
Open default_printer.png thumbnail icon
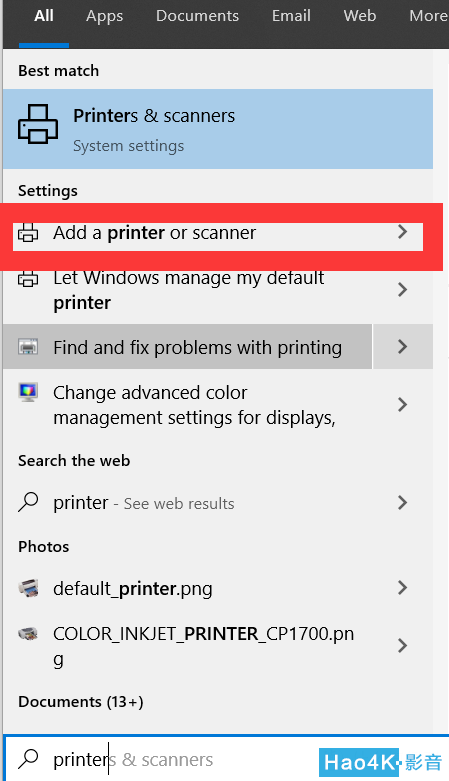[28, 588]
